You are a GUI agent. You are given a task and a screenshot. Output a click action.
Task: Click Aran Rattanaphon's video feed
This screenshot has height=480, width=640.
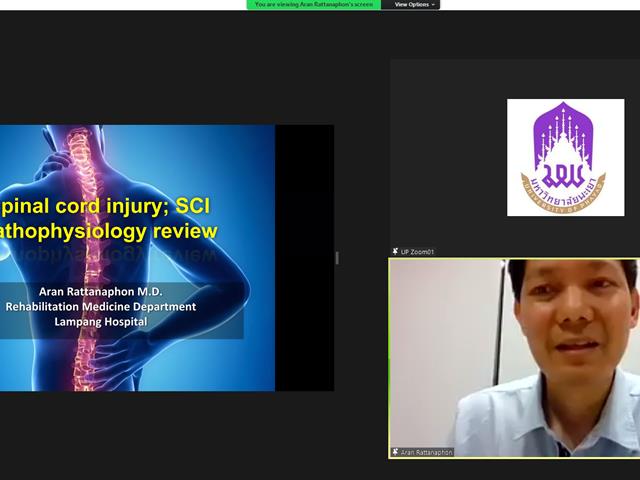(x=514, y=358)
